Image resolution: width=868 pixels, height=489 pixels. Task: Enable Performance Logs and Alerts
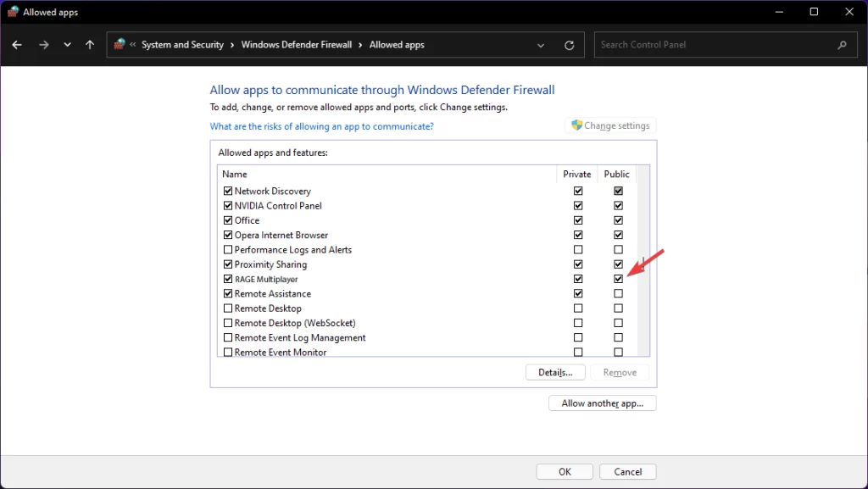point(227,249)
